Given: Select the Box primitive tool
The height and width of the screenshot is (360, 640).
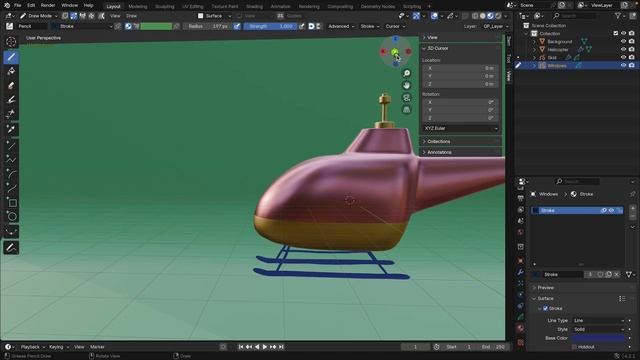Looking at the screenshot, I should (11, 202).
